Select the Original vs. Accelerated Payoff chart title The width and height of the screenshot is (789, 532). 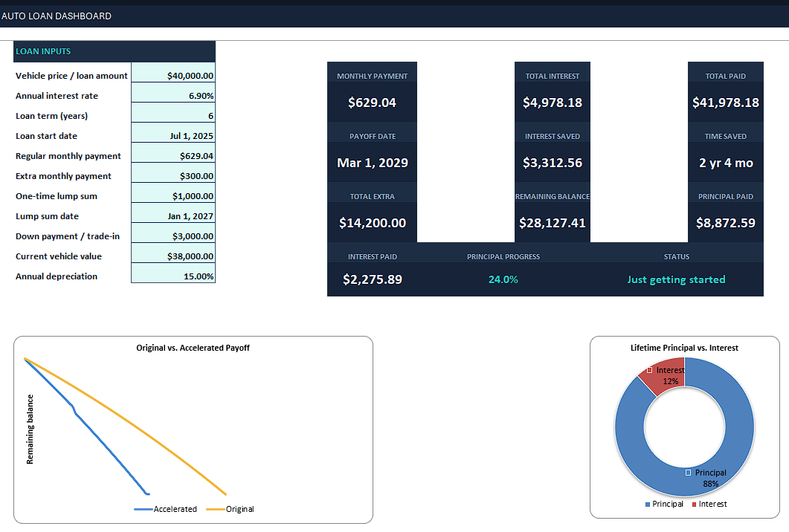[x=193, y=348]
